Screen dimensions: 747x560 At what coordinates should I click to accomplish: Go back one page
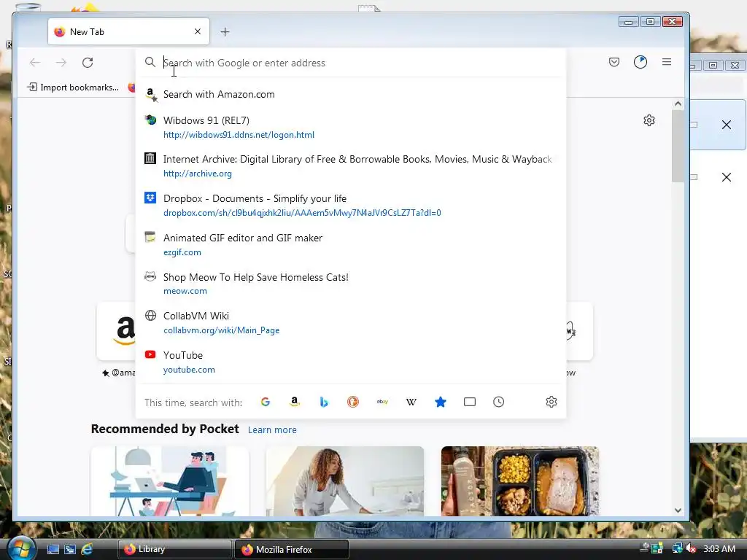pyautogui.click(x=35, y=63)
